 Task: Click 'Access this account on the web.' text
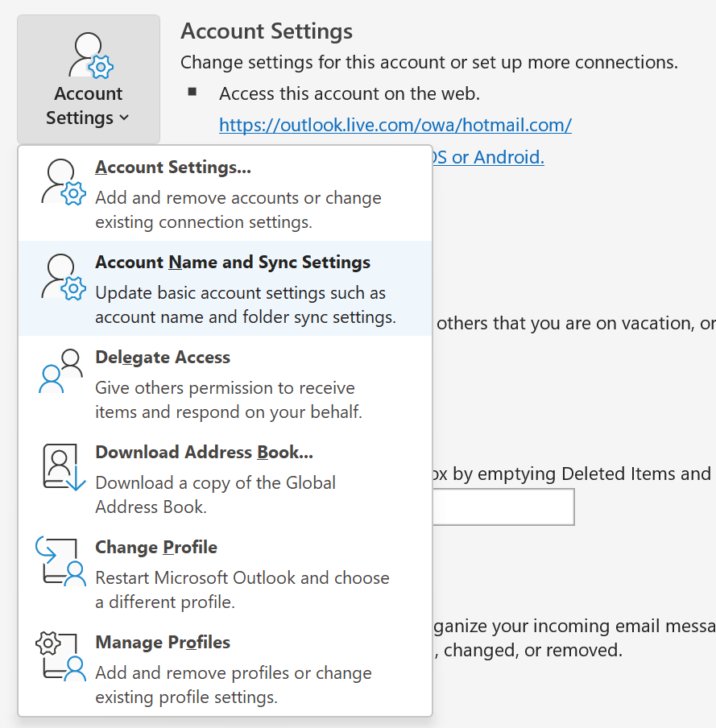(350, 93)
